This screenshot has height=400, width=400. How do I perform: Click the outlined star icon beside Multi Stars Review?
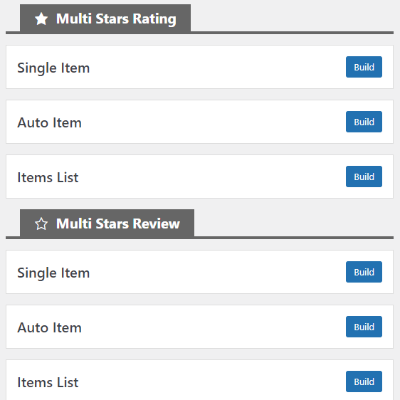click(41, 224)
